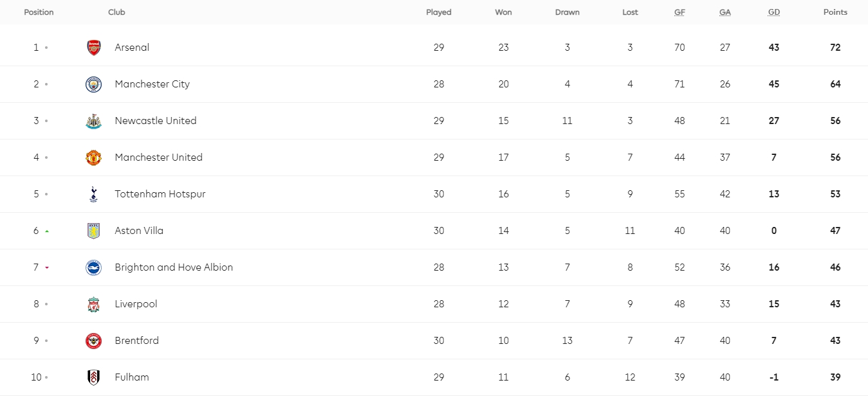Select the Points column header
This screenshot has height=396, width=868.
pyautogui.click(x=835, y=12)
